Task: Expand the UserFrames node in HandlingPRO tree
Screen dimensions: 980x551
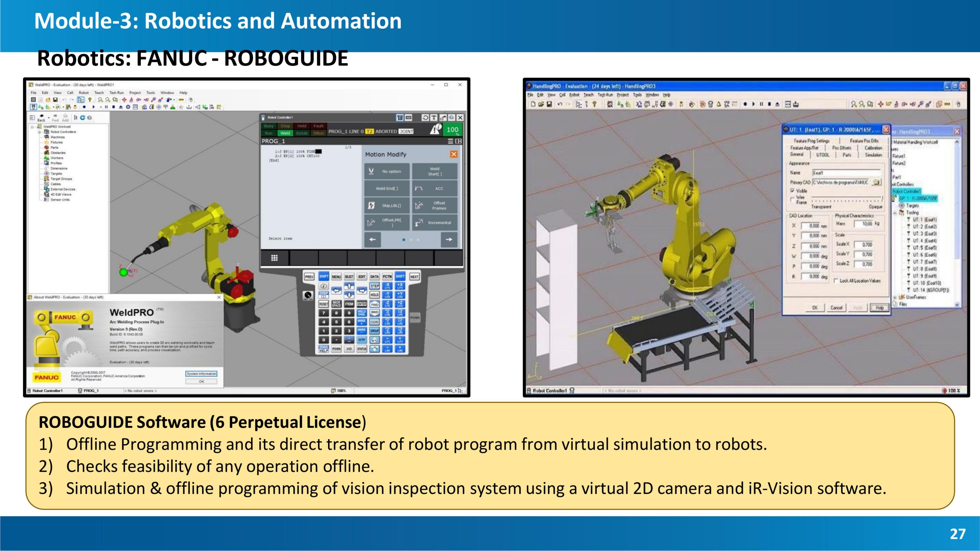Action: 895,297
